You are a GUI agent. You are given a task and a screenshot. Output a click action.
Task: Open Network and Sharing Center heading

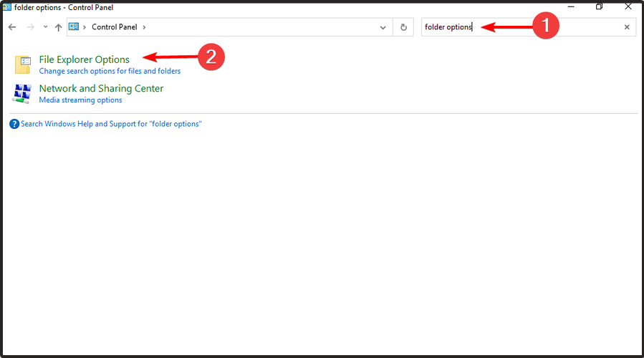tap(101, 88)
